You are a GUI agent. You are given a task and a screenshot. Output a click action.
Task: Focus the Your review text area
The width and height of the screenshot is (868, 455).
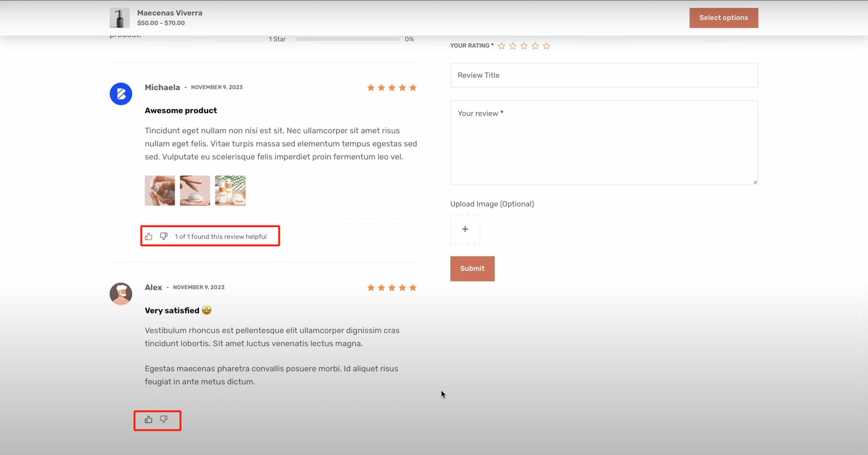(x=604, y=142)
